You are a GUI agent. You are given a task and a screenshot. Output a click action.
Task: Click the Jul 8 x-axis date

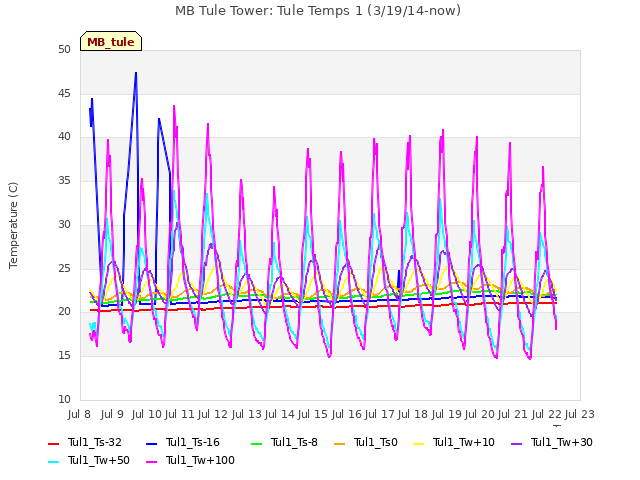pyautogui.click(x=79, y=414)
